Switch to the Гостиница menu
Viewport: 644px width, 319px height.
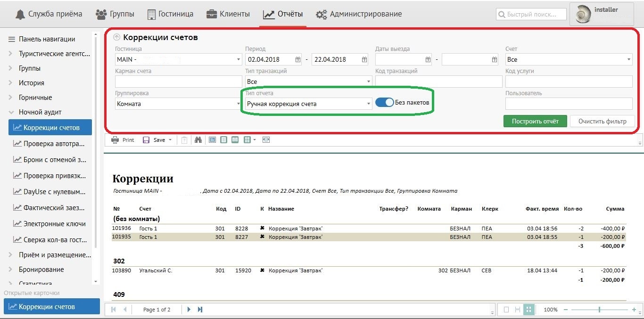[170, 14]
